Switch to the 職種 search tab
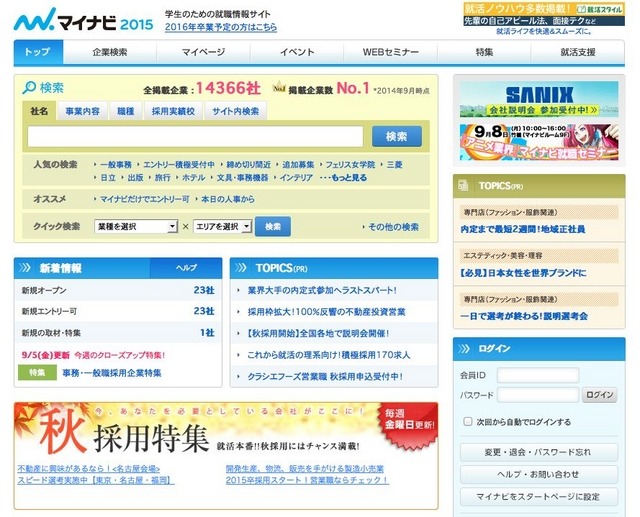The image size is (640, 517). pyautogui.click(x=126, y=111)
